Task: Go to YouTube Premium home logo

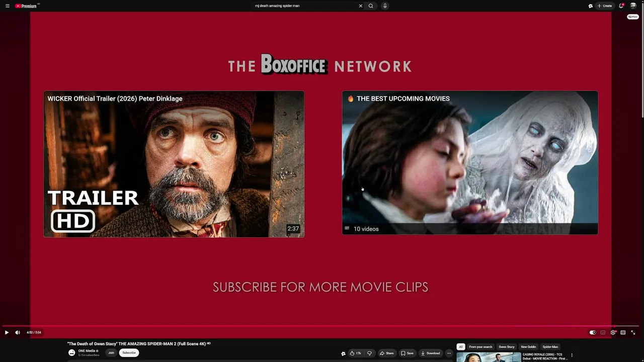Action: point(27,6)
